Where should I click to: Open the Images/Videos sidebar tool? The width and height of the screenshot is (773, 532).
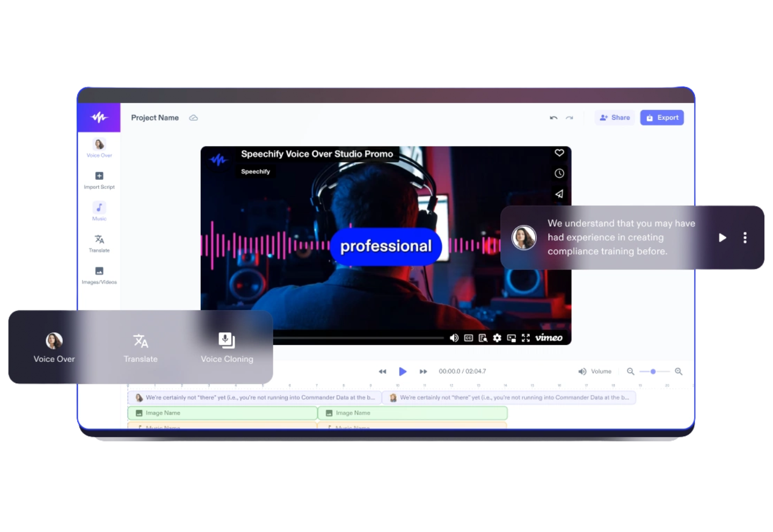click(x=99, y=274)
